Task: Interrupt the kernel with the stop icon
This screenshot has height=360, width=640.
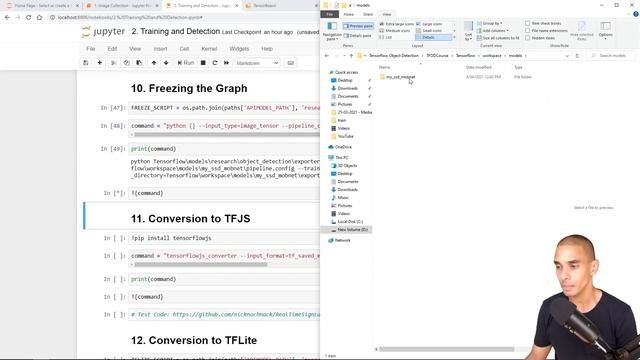Action: click(203, 63)
